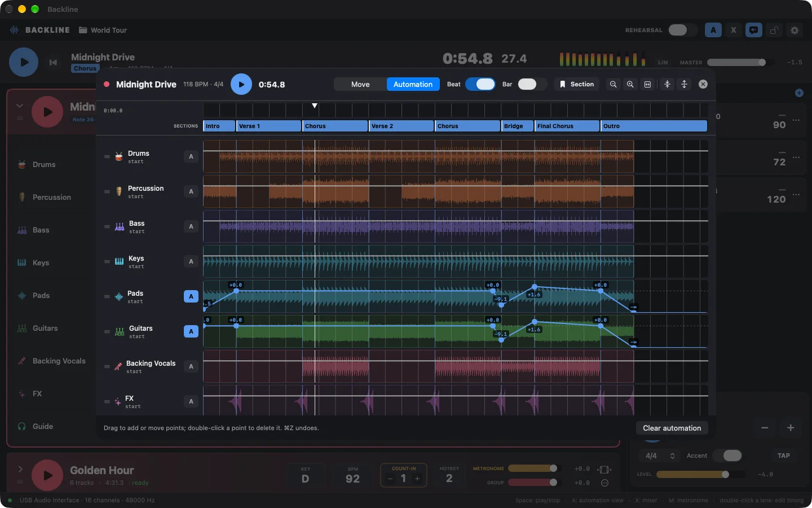Viewport: 812px width, 508px height.
Task: Toggle the Accent switch
Action: (727, 456)
